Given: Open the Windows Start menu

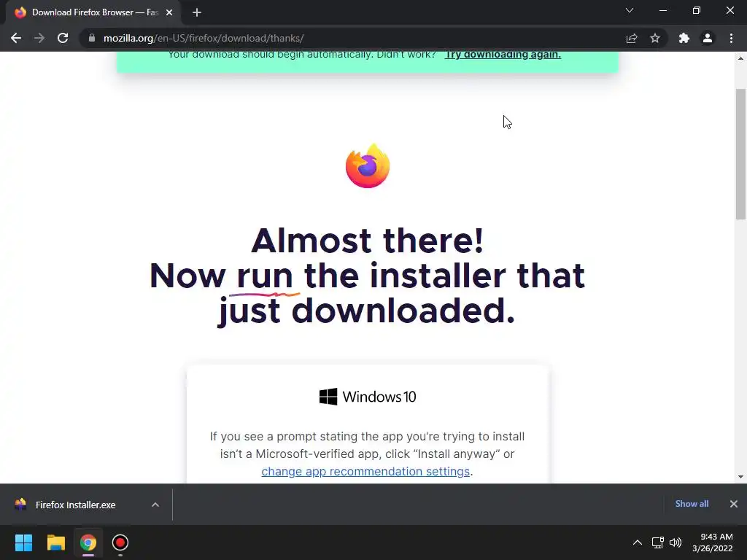Looking at the screenshot, I should point(23,542).
